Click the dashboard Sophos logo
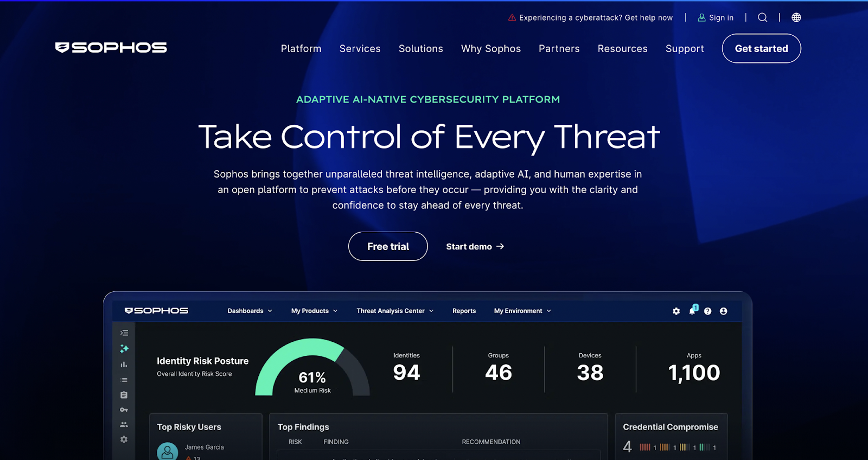868x460 pixels. 156,311
